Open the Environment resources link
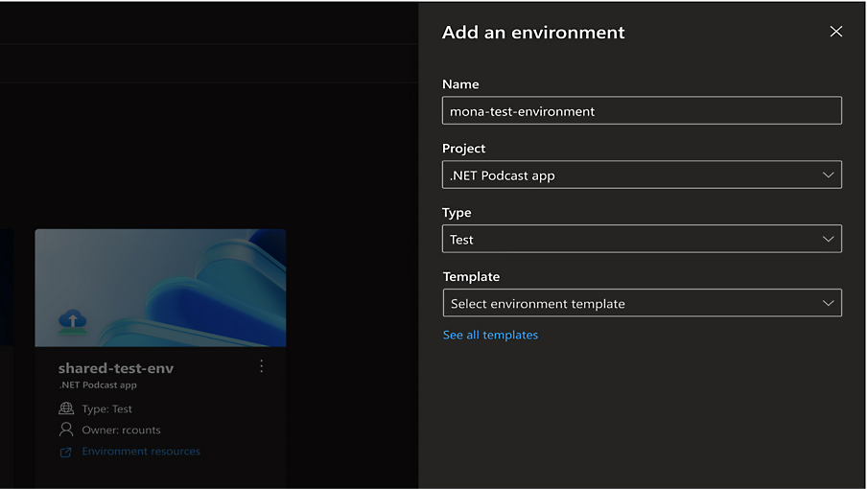The image size is (868, 489). (x=141, y=452)
